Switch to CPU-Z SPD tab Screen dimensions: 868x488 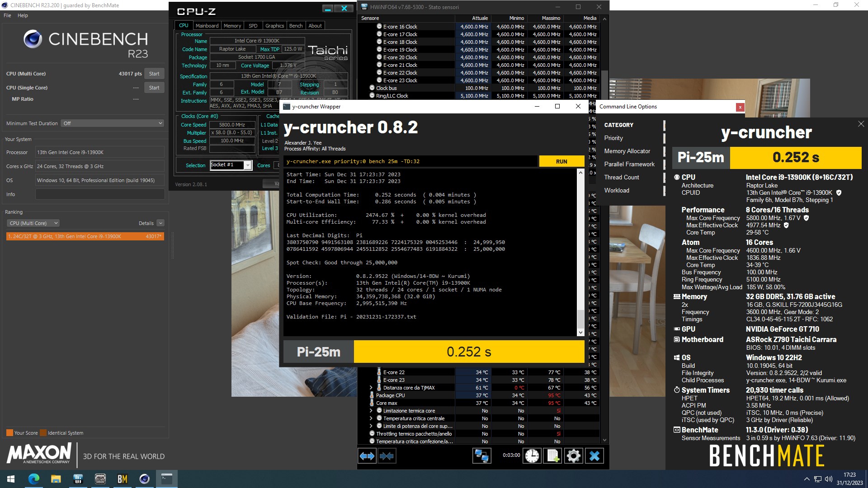pos(253,26)
